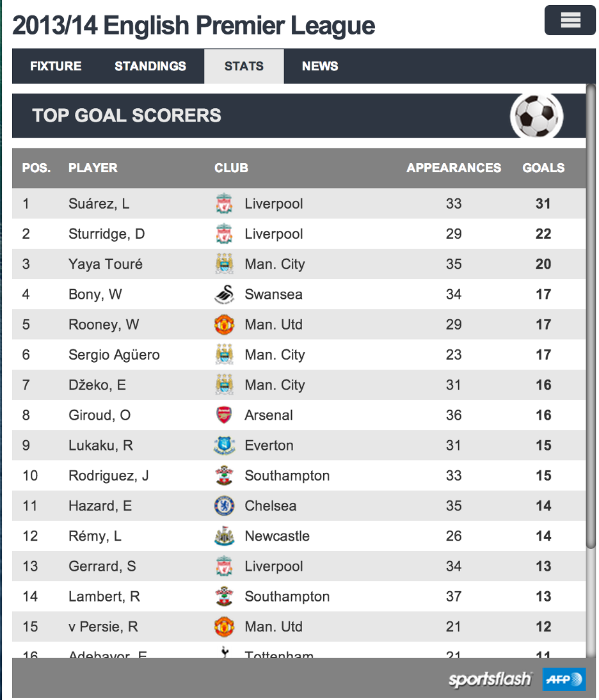Image resolution: width=599 pixels, height=700 pixels.
Task: Click Swansea club crest icon
Action: click(x=224, y=294)
